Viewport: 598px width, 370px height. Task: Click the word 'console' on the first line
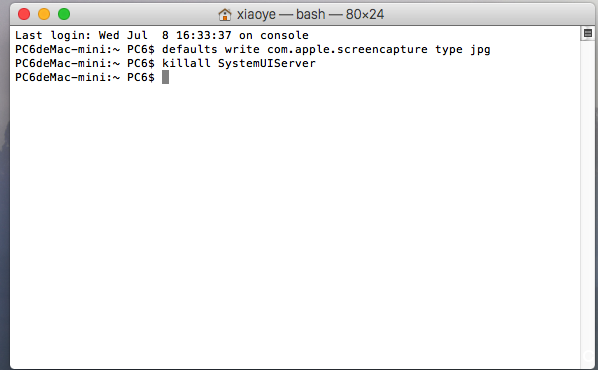pos(284,35)
